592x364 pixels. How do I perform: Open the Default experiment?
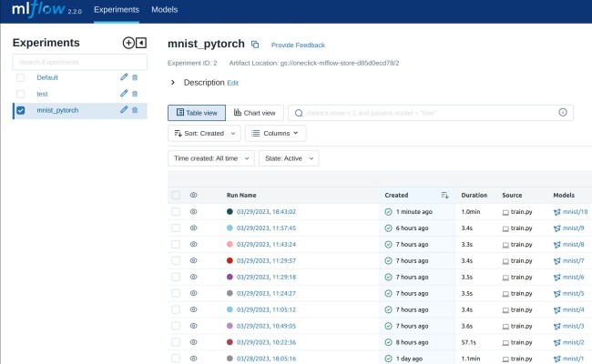tap(47, 77)
